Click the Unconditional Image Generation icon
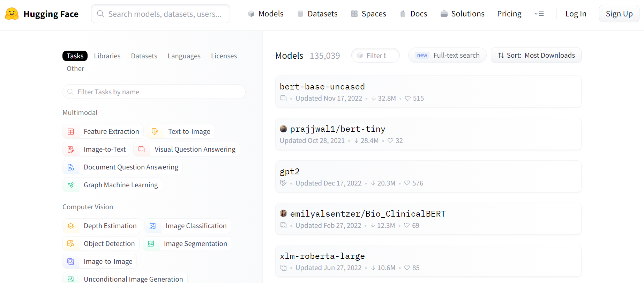644x283 pixels. [x=71, y=279]
